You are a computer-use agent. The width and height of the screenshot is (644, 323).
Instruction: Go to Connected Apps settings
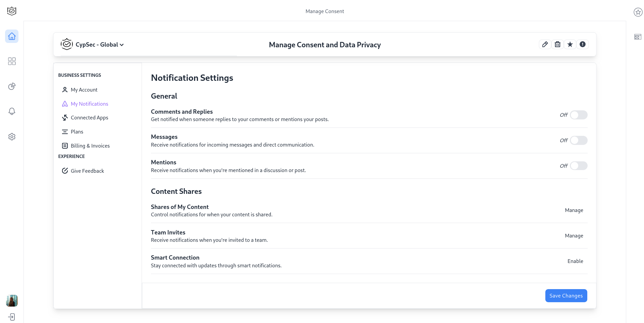[89, 118]
